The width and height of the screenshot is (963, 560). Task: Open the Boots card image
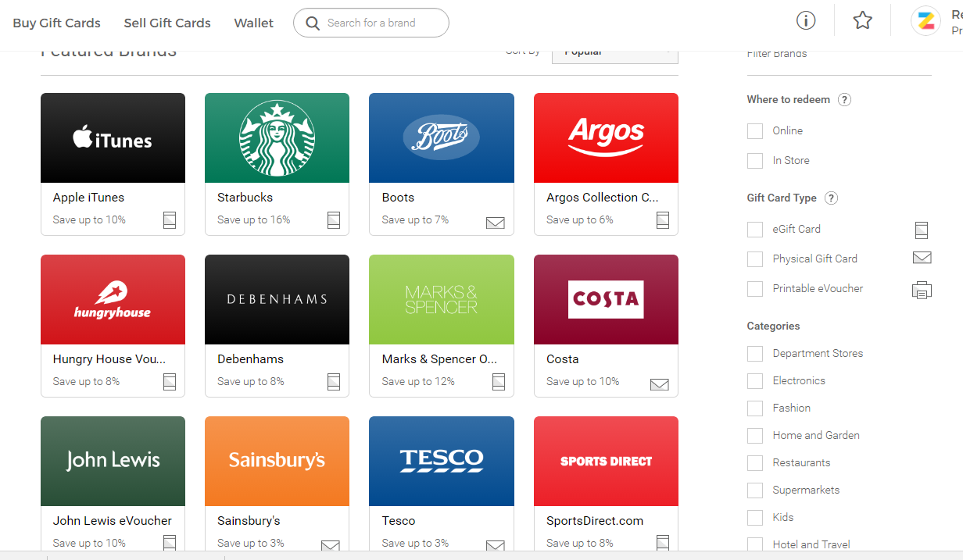[442, 138]
